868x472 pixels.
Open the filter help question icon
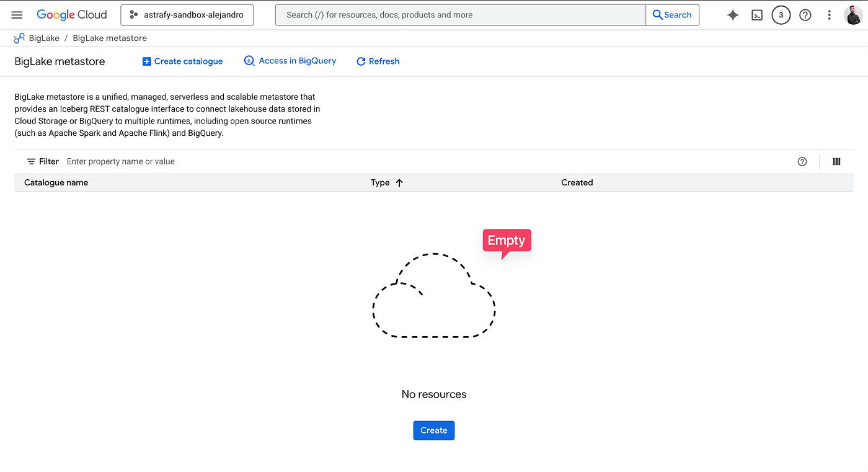click(x=802, y=161)
